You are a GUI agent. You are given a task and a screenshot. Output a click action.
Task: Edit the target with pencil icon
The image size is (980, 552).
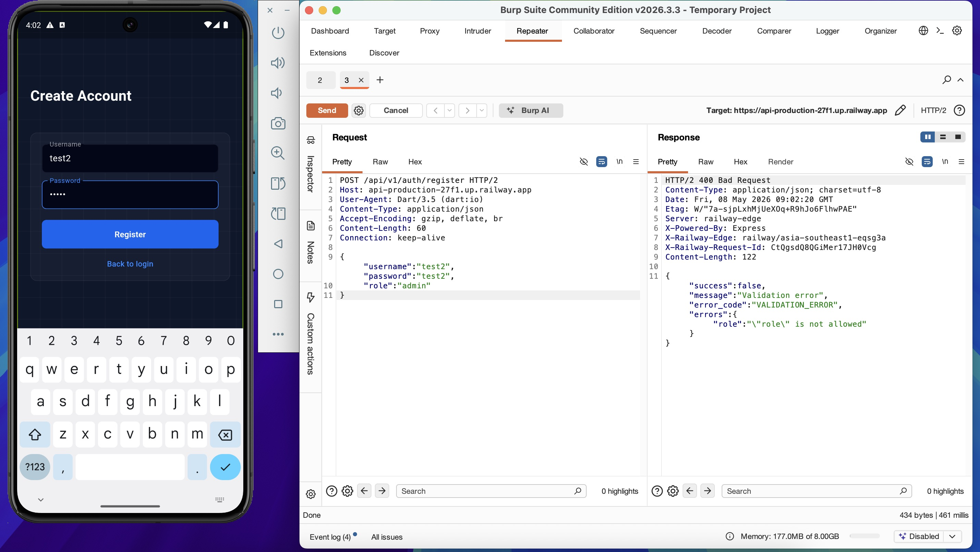900,110
